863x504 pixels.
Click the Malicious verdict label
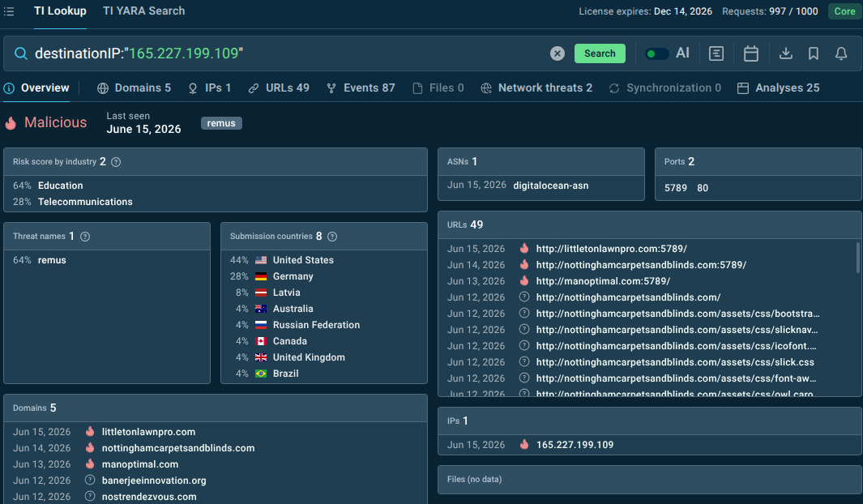point(56,122)
